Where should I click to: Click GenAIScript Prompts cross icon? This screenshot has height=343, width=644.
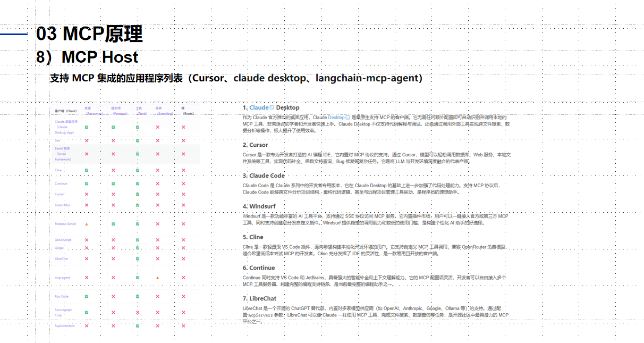coord(113,240)
